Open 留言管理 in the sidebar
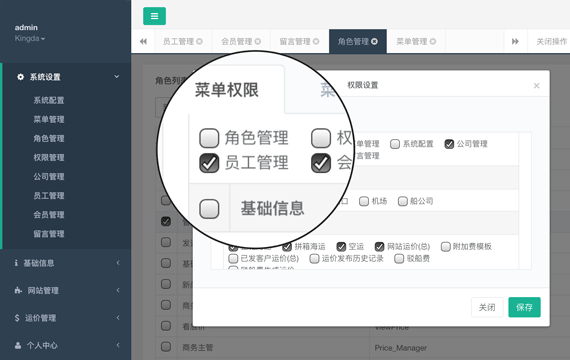This screenshot has width=570, height=360. tap(49, 234)
